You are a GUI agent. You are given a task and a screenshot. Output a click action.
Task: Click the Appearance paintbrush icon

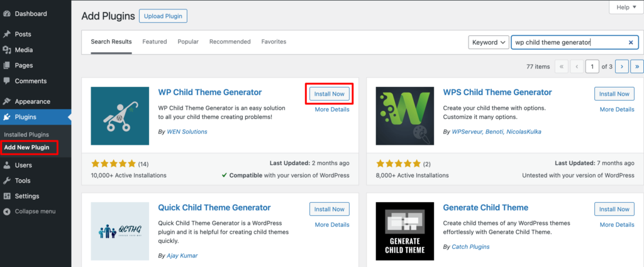click(6, 101)
